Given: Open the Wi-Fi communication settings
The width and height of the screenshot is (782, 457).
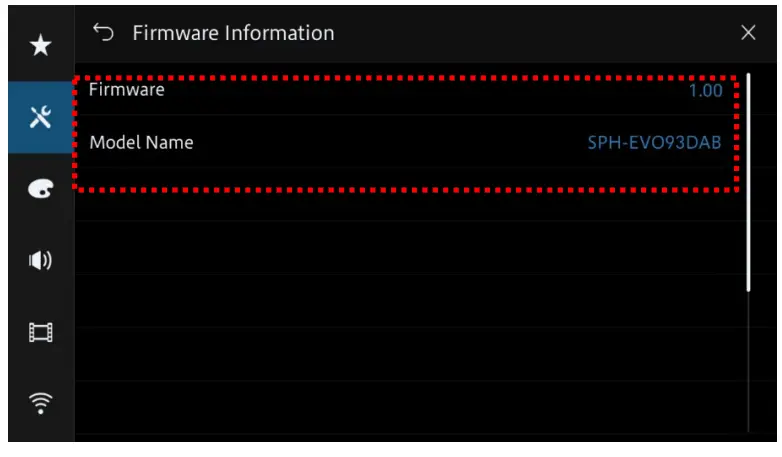Looking at the screenshot, I should tap(40, 403).
